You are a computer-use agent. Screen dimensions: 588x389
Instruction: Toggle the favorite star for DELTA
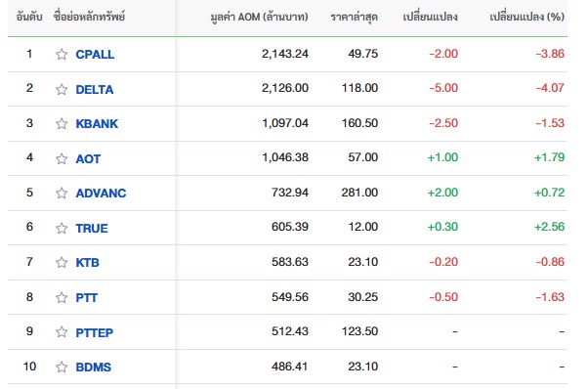pyautogui.click(x=62, y=89)
